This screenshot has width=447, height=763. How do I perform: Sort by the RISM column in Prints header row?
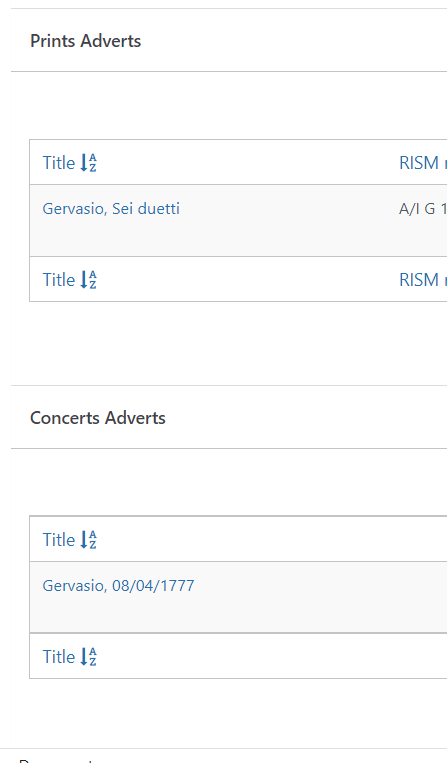tap(423, 163)
